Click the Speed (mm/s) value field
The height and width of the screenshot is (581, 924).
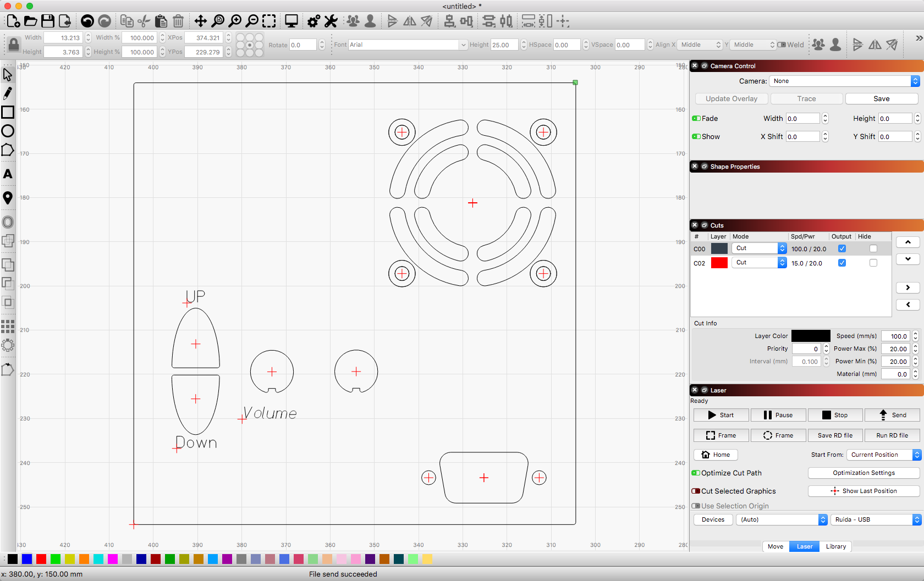[x=896, y=336]
